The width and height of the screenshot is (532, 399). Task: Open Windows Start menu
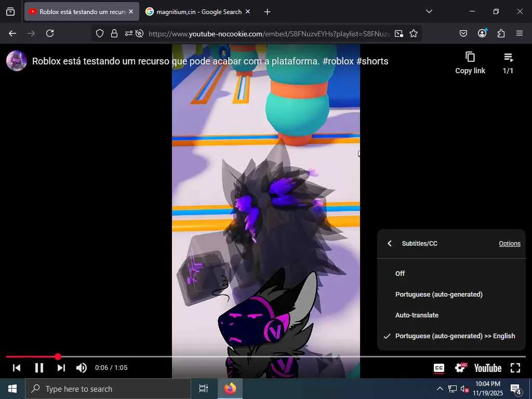pos(12,389)
